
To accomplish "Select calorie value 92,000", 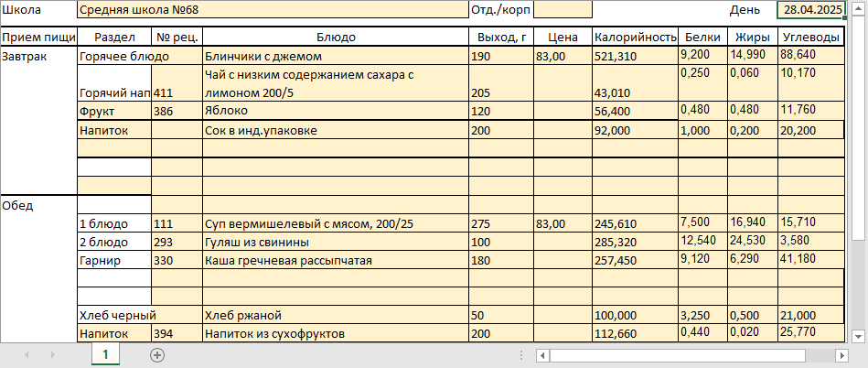I will (636, 130).
